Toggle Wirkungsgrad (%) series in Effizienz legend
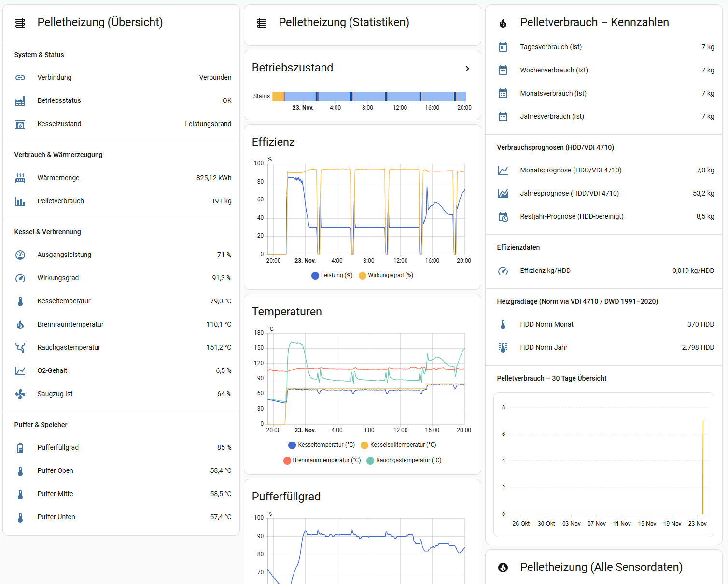 pos(386,276)
